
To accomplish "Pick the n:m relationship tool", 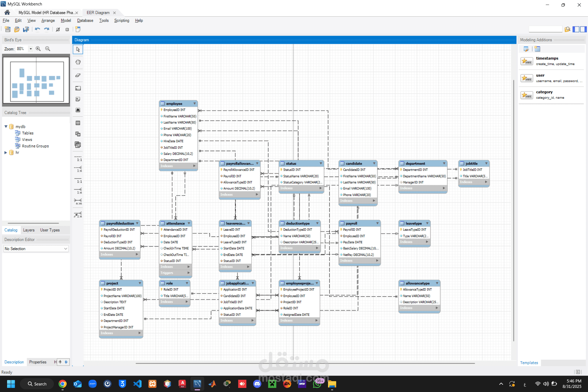I will [x=78, y=202].
